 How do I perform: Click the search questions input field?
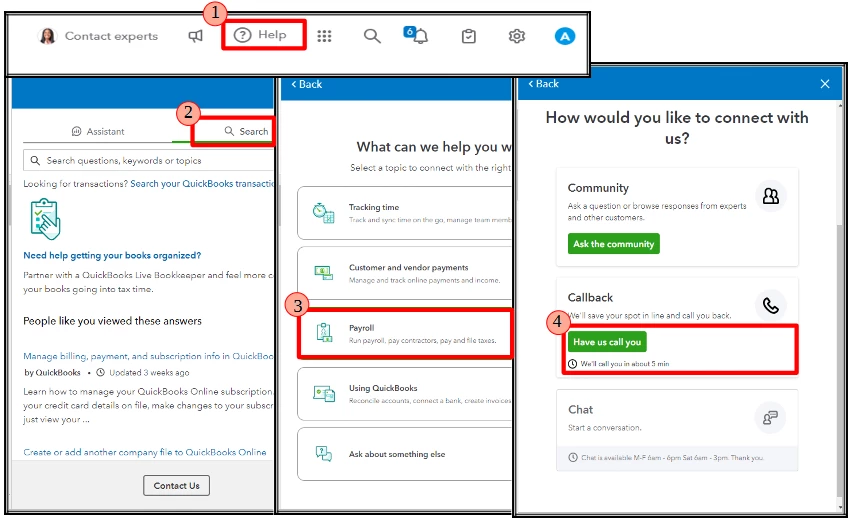149,161
